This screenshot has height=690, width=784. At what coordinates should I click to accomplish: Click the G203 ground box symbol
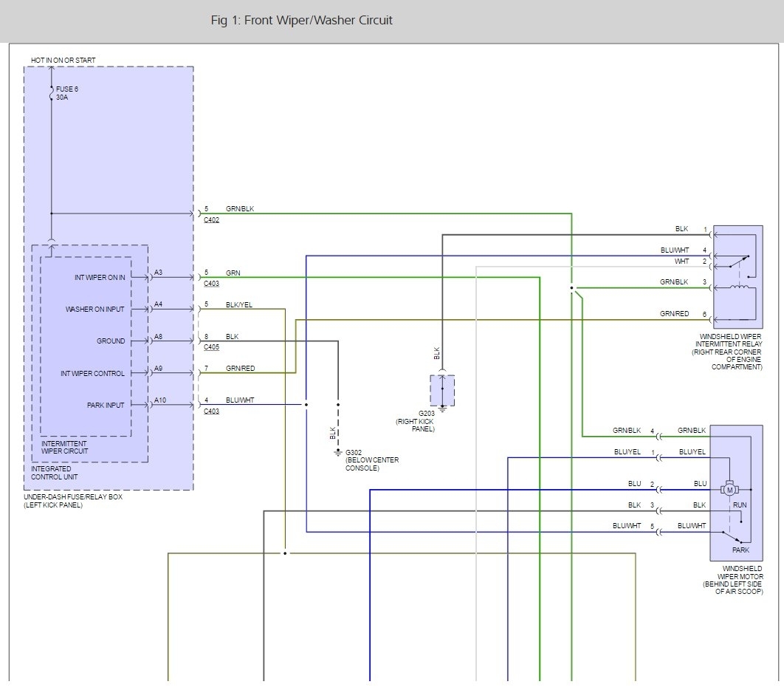(x=442, y=391)
